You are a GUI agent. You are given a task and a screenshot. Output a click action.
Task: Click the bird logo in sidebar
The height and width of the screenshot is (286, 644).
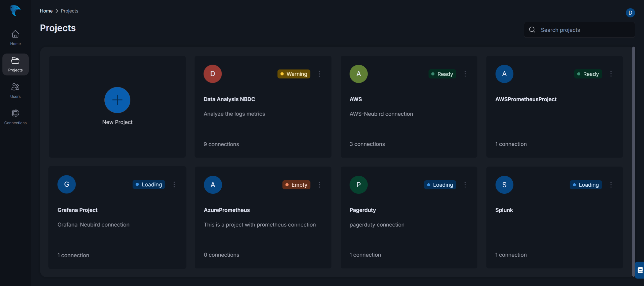(x=15, y=11)
